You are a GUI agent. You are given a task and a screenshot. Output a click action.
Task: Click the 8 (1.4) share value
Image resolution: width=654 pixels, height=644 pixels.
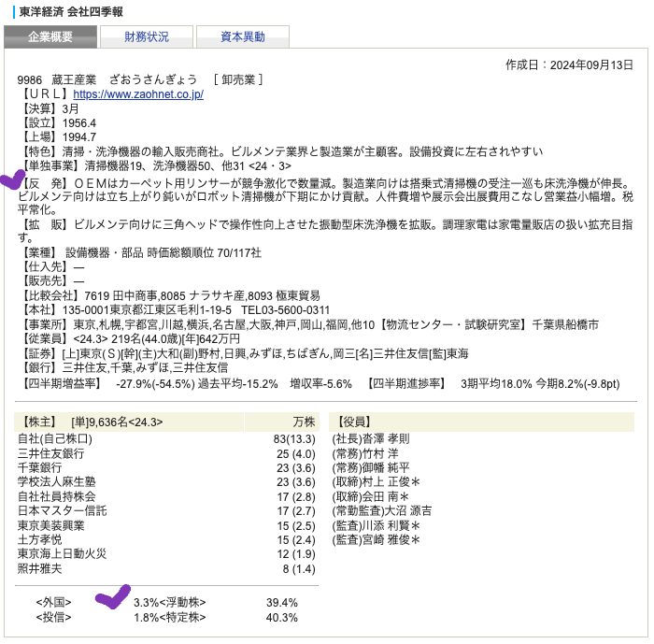click(299, 569)
